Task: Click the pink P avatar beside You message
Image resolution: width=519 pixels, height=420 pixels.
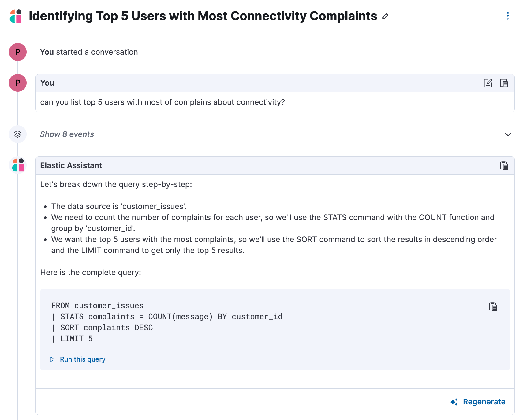Action: (18, 83)
